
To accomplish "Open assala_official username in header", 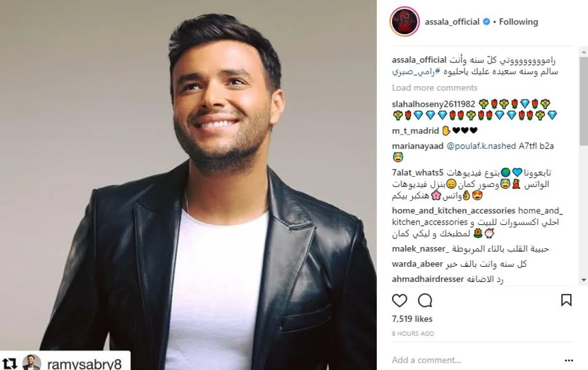I will pyautogui.click(x=453, y=22).
